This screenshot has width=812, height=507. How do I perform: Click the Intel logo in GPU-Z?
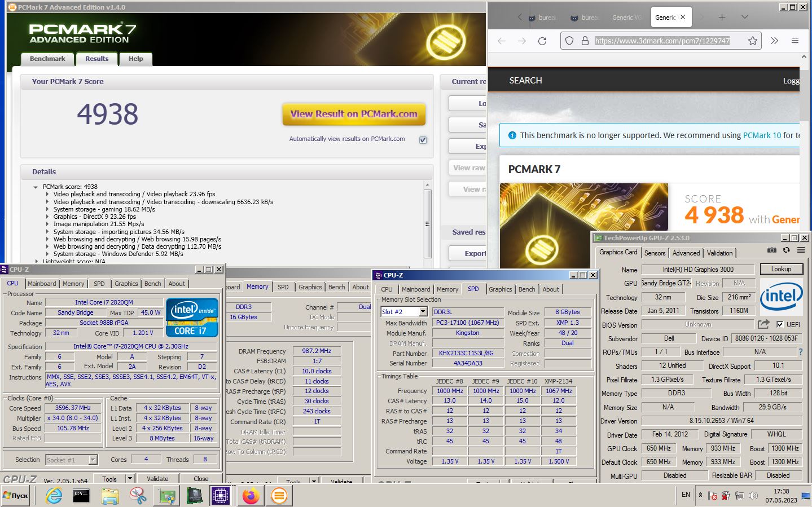coord(781,296)
